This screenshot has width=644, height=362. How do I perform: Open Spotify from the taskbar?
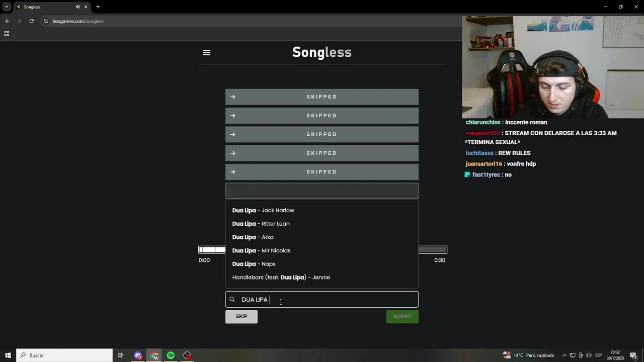coord(171,355)
